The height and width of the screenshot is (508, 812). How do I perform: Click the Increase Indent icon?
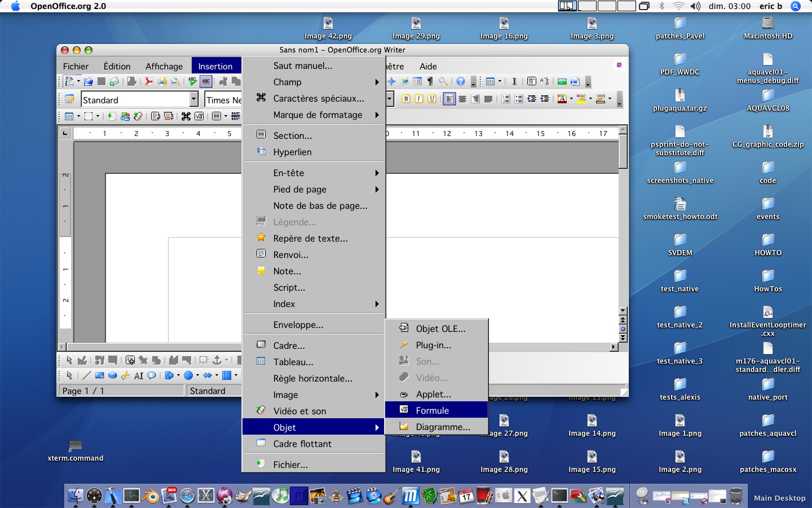click(x=545, y=99)
